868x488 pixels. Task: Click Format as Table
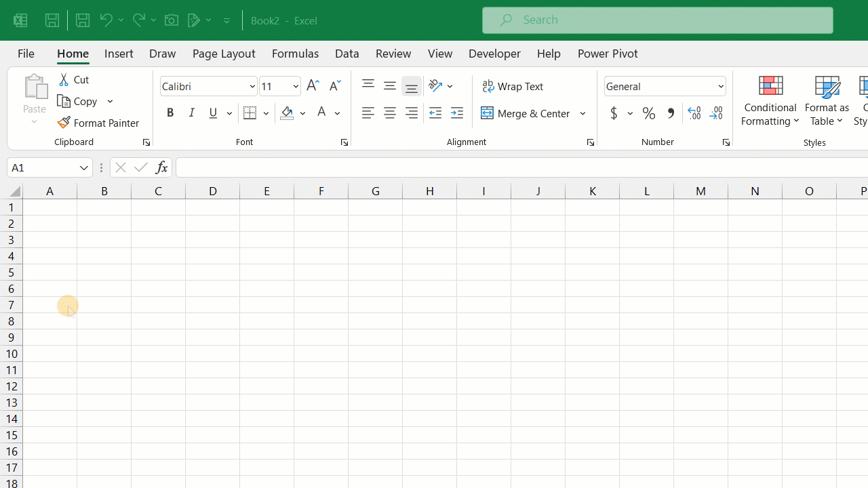(827, 102)
